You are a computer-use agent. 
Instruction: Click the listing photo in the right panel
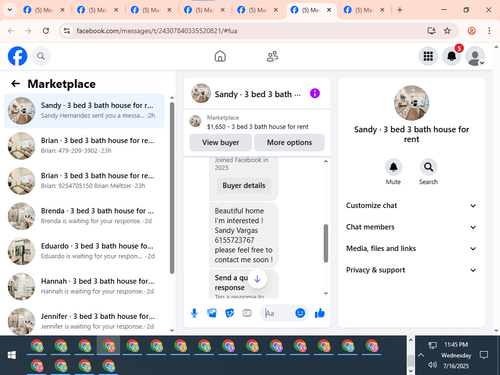click(411, 103)
